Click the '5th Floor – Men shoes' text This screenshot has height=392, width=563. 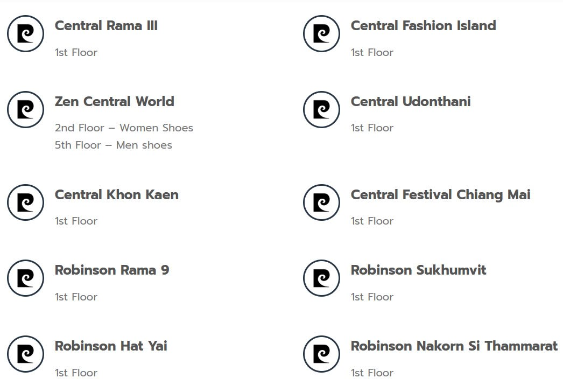point(113,145)
